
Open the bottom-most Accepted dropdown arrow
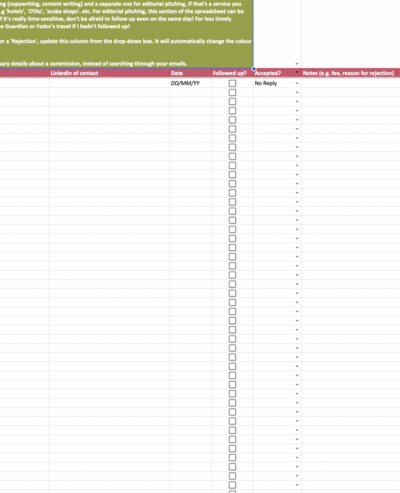(x=297, y=485)
